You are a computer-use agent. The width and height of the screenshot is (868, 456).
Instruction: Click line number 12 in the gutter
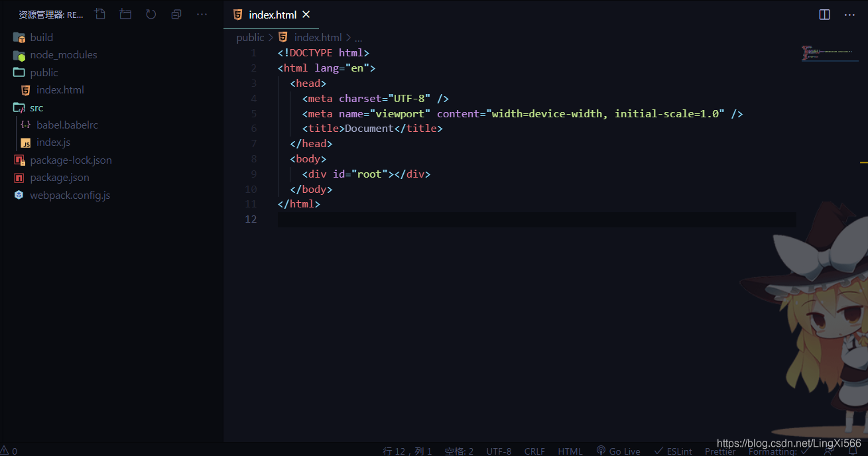[250, 219]
